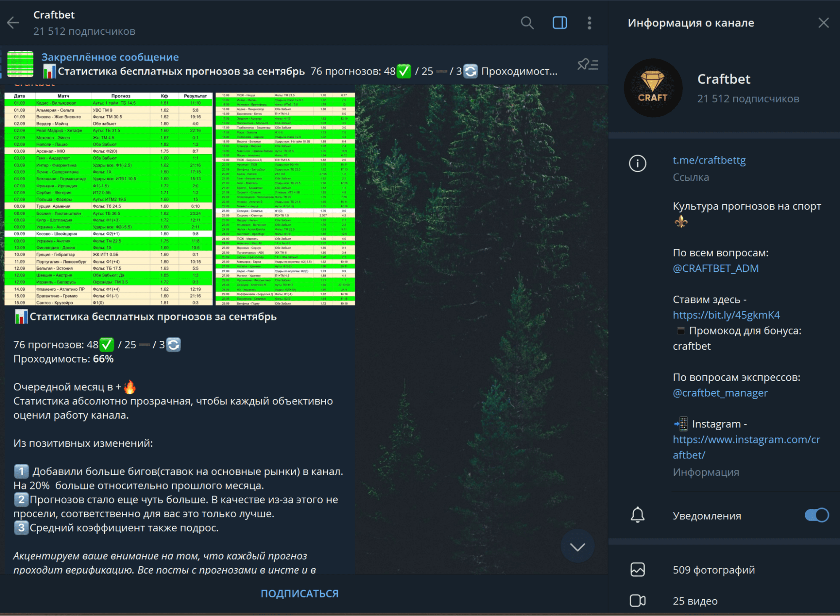Open the right statistics table image
The image size is (840, 616).
(285, 199)
